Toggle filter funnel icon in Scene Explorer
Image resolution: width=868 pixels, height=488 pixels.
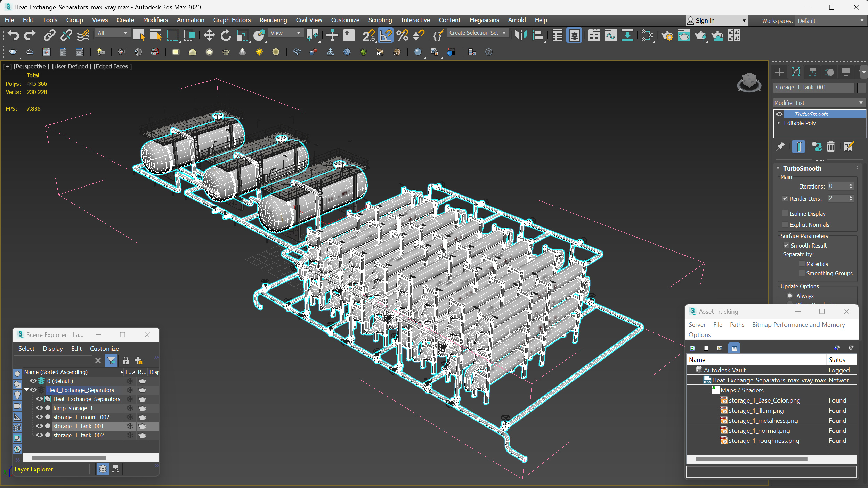tap(111, 361)
